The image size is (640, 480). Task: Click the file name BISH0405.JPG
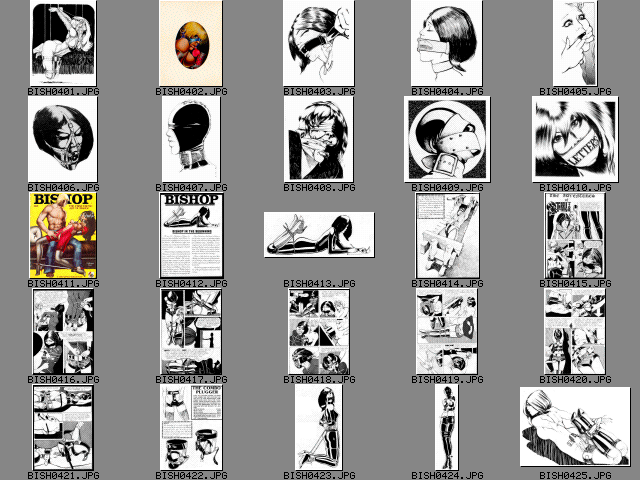[576, 91]
